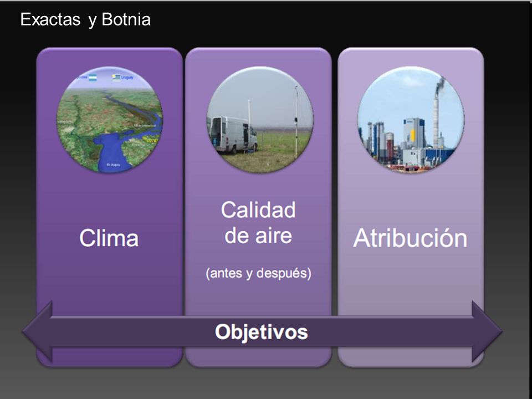Click the Uruguay flag on map

point(116,78)
